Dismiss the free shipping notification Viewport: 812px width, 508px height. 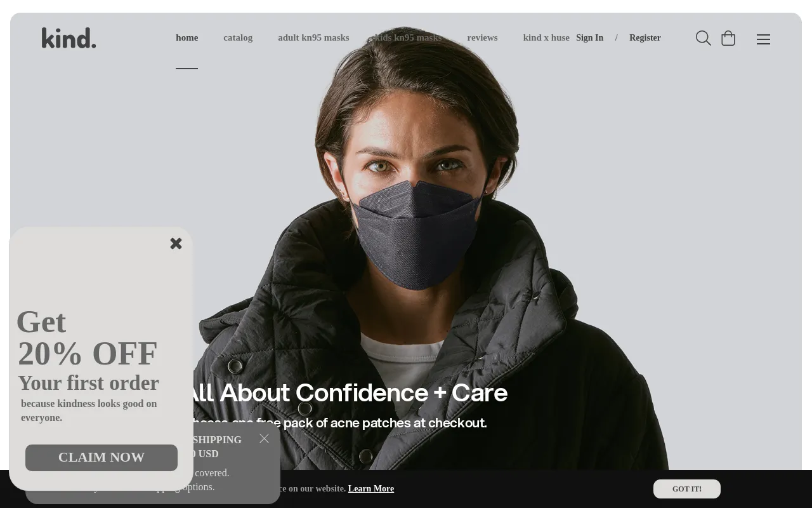265,438
